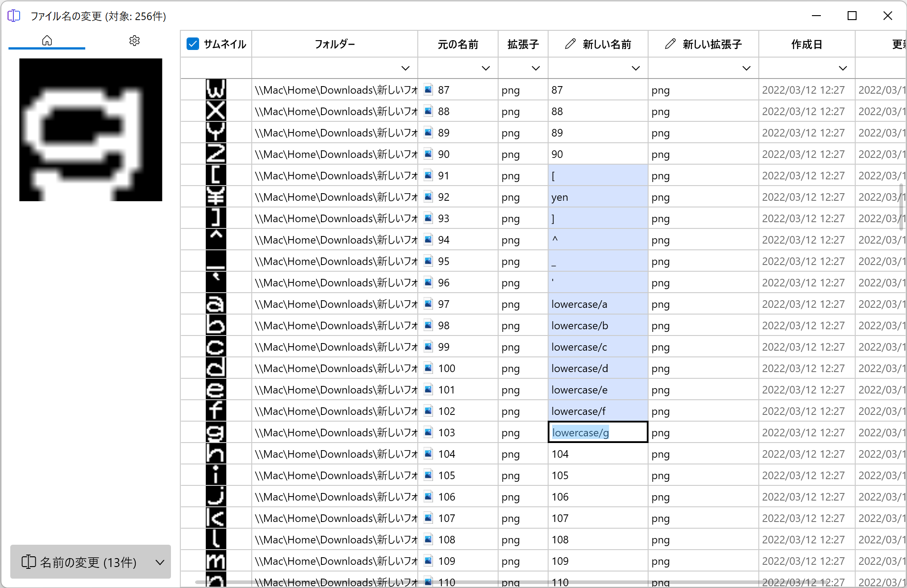Click the image file icon for 87

coord(428,90)
